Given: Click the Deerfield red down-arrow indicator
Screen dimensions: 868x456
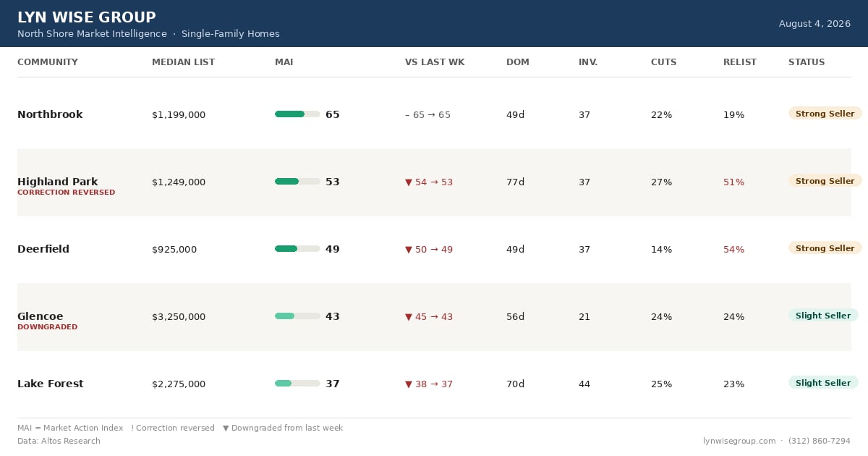Looking at the screenshot, I should point(409,250).
